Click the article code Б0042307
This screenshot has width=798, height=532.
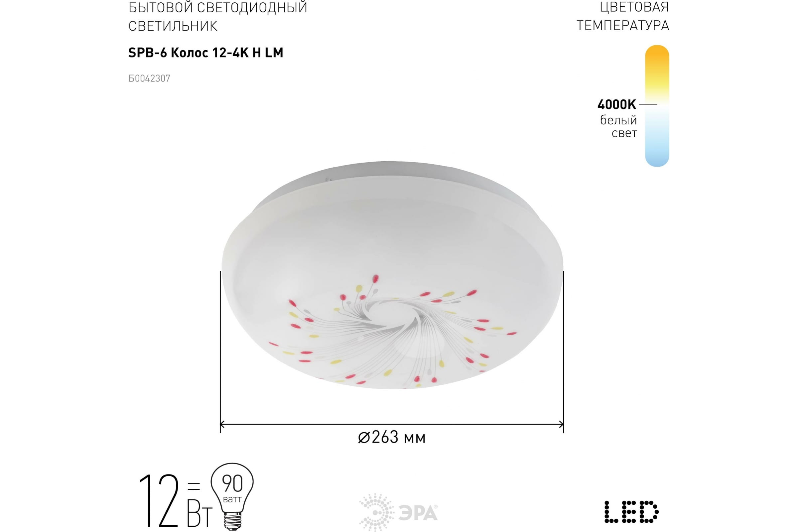(149, 78)
